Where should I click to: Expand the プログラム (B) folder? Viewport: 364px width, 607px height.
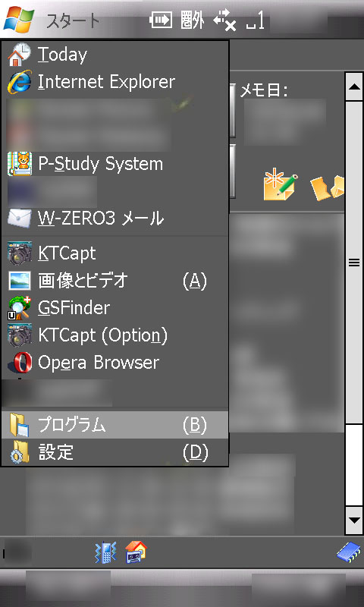coord(115,425)
